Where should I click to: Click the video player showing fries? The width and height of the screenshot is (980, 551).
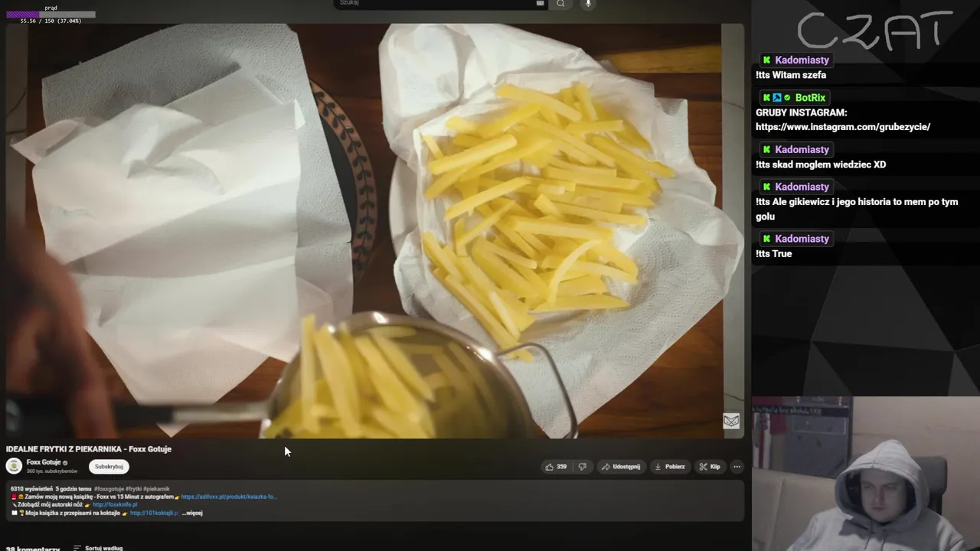pyautogui.click(x=375, y=230)
